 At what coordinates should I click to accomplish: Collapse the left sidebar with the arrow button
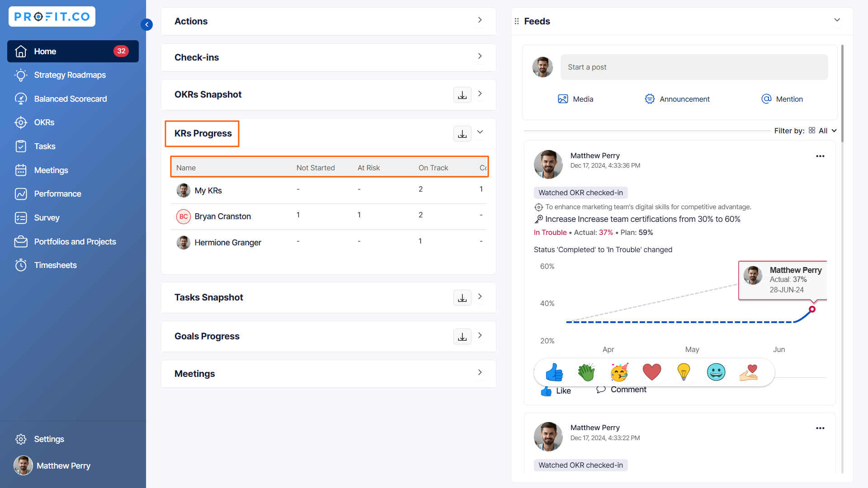[146, 24]
